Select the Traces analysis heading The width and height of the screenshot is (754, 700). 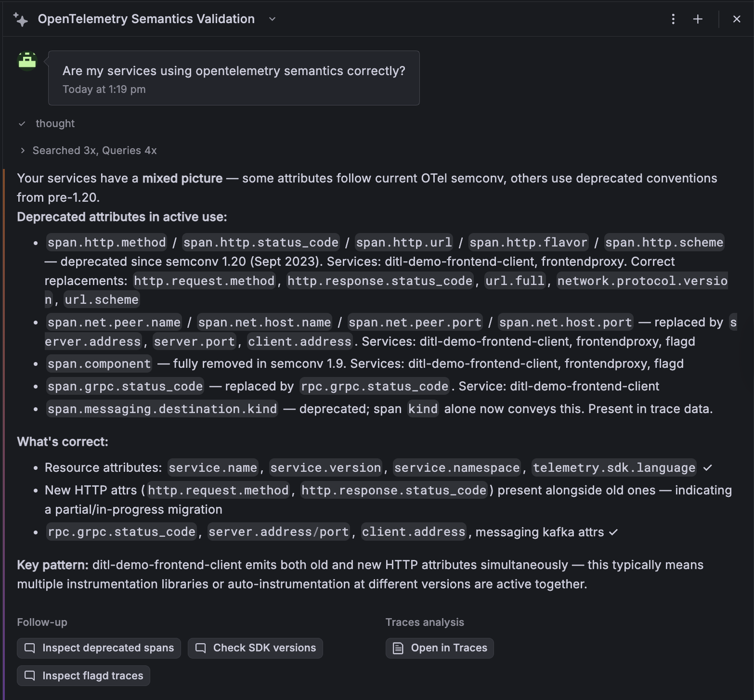click(424, 622)
